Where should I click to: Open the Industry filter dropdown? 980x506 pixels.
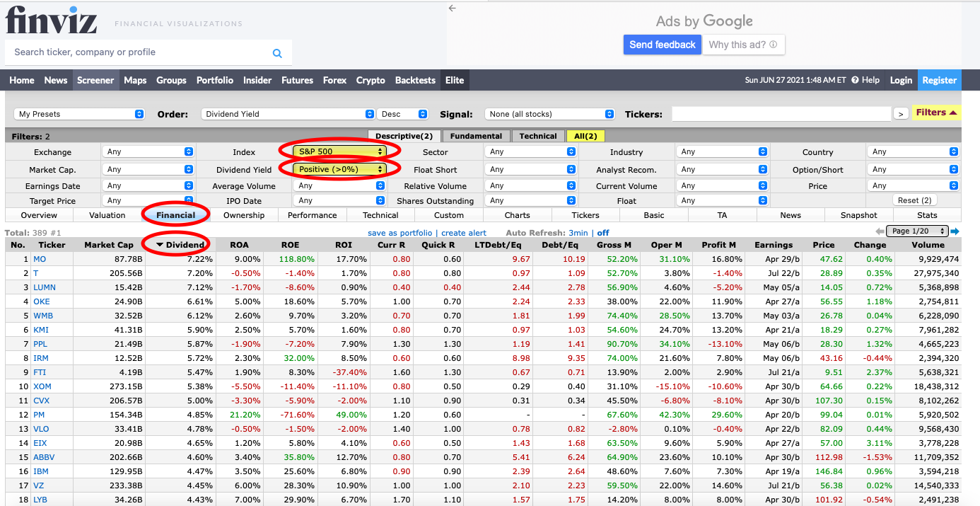tap(722, 151)
